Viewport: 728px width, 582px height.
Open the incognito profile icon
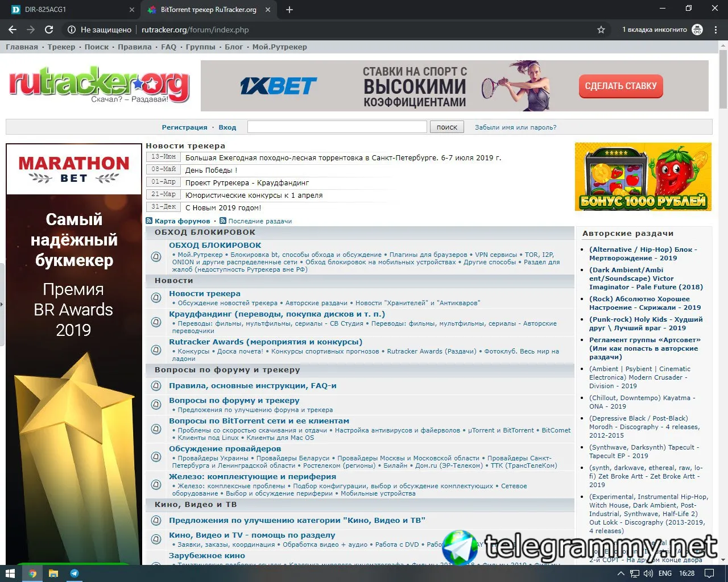697,30
